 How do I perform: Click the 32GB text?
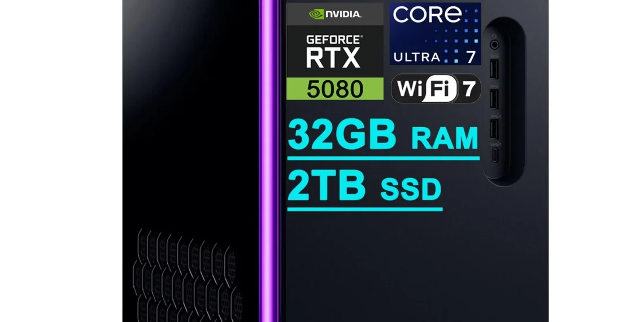point(342,134)
